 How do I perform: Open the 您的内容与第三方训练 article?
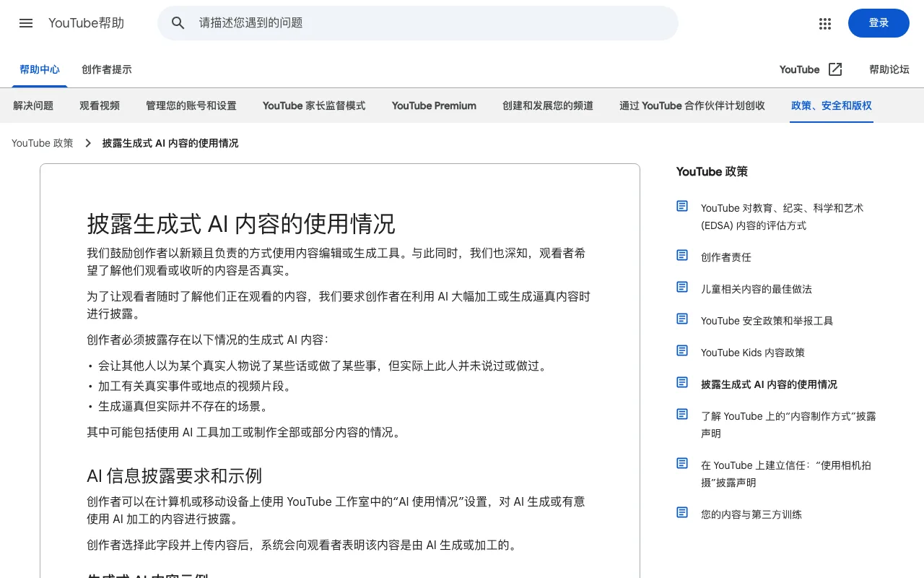(x=751, y=514)
